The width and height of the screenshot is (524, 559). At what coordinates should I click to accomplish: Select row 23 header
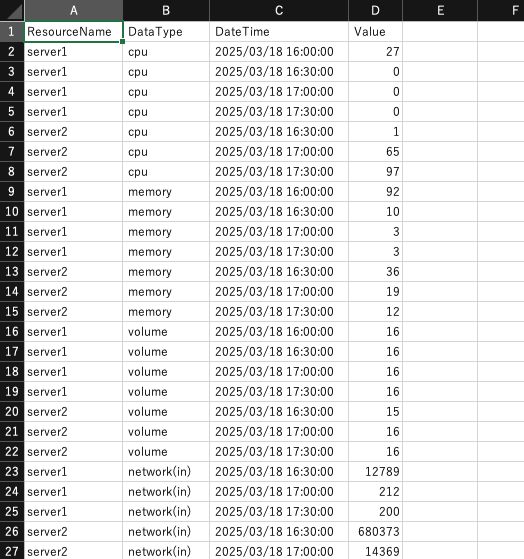pyautogui.click(x=12, y=472)
